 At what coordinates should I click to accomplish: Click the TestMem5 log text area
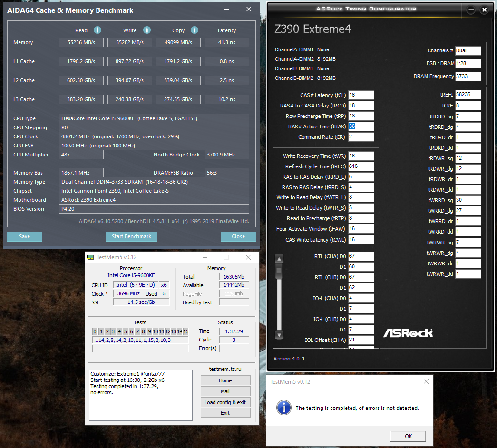coord(140,395)
